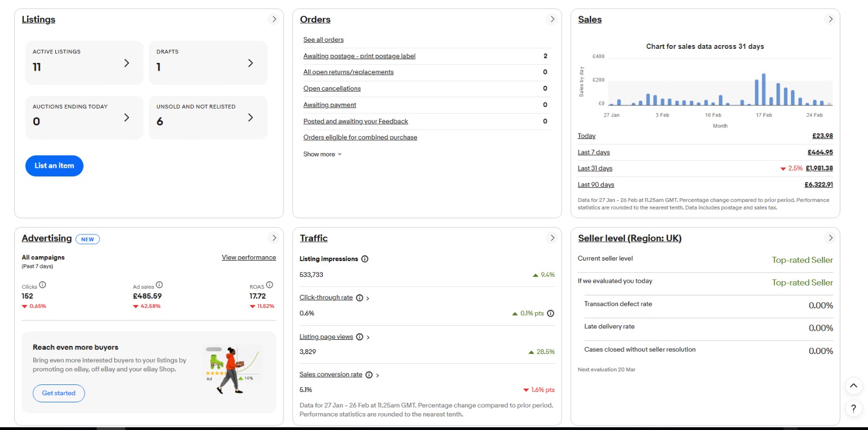Open the Active Listings tile
The image size is (868, 430).
point(84,63)
